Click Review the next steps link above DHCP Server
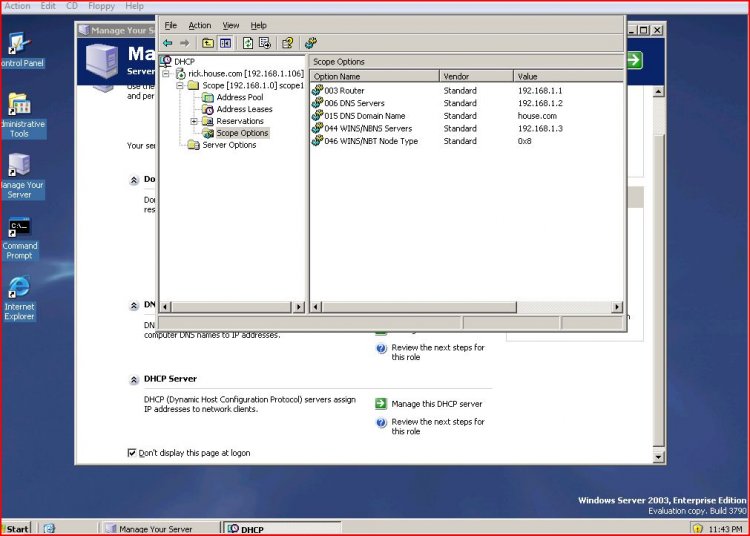Viewport: 750px width, 536px height. click(438, 352)
